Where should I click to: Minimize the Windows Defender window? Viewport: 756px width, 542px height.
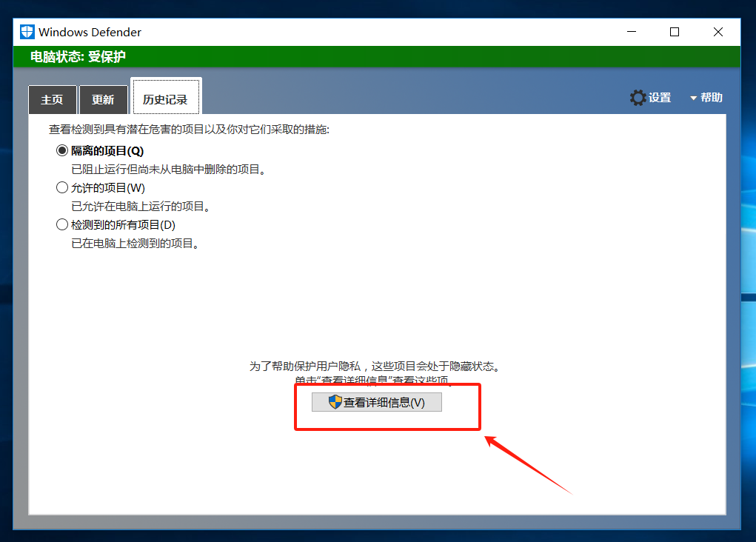point(632,32)
